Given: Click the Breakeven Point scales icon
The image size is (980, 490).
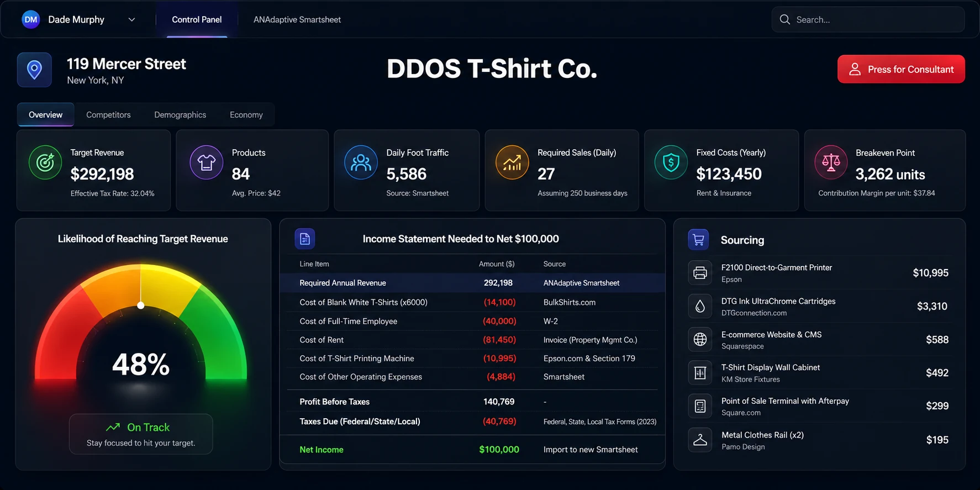Looking at the screenshot, I should tap(831, 162).
